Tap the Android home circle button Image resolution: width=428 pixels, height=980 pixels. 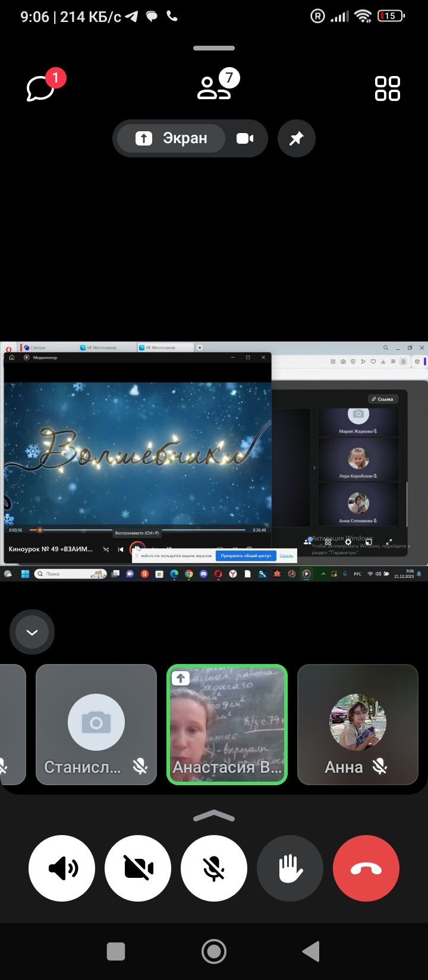[214, 951]
